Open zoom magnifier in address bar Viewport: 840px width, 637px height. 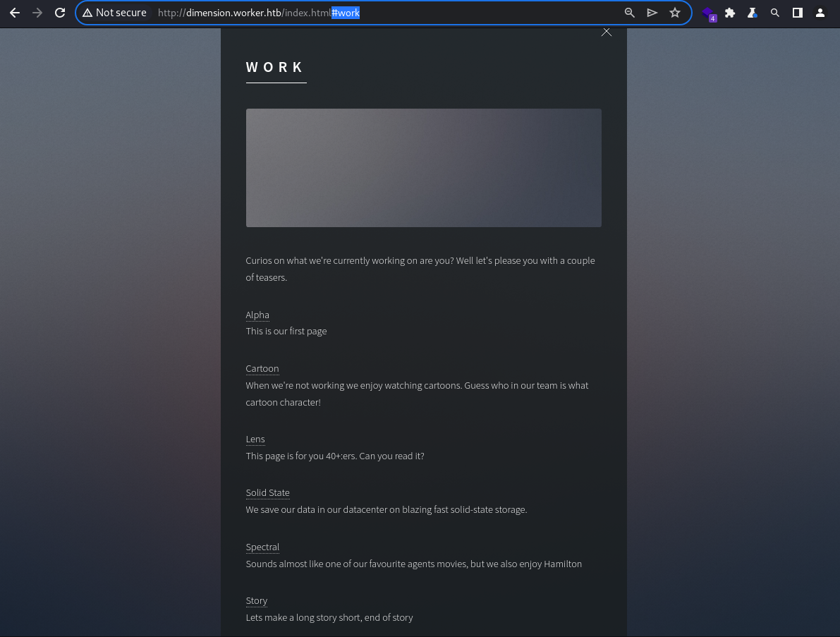(x=629, y=13)
